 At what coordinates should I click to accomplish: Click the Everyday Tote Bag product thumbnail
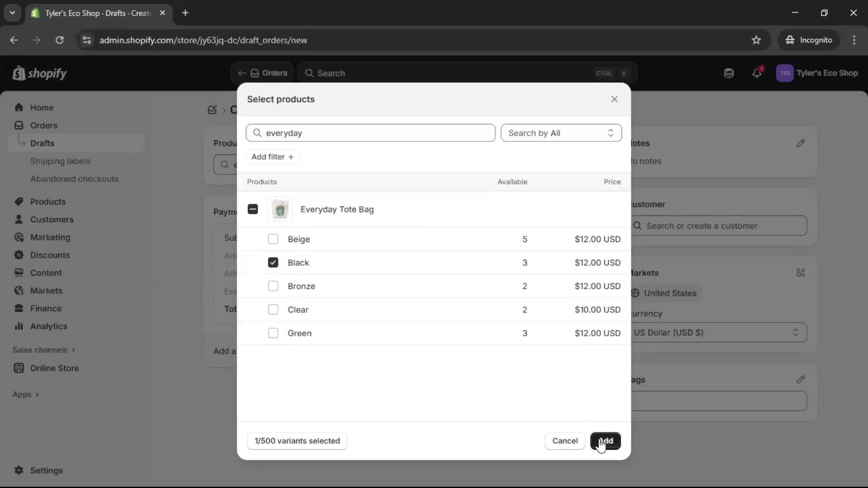280,209
